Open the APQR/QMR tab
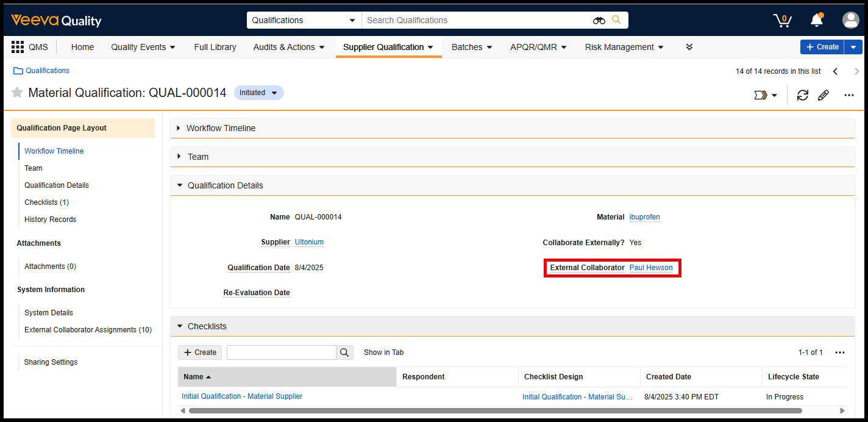The width and height of the screenshot is (868, 422). tap(538, 47)
